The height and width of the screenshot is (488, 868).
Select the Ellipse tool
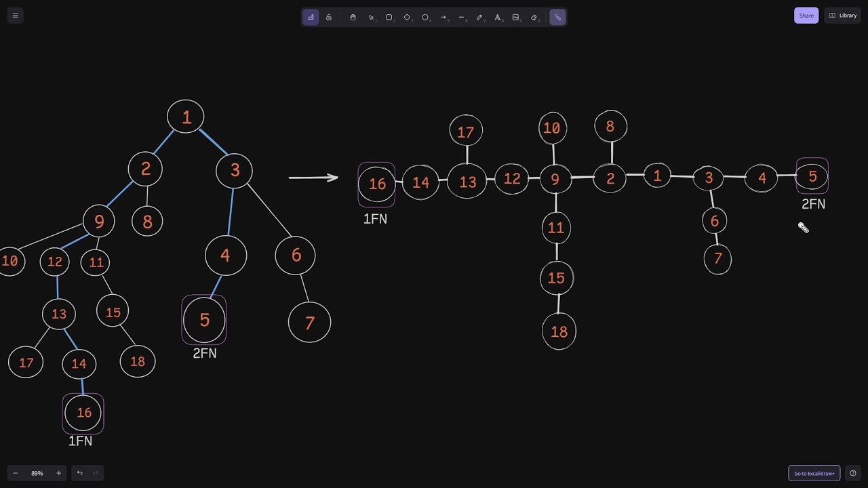[x=425, y=17]
